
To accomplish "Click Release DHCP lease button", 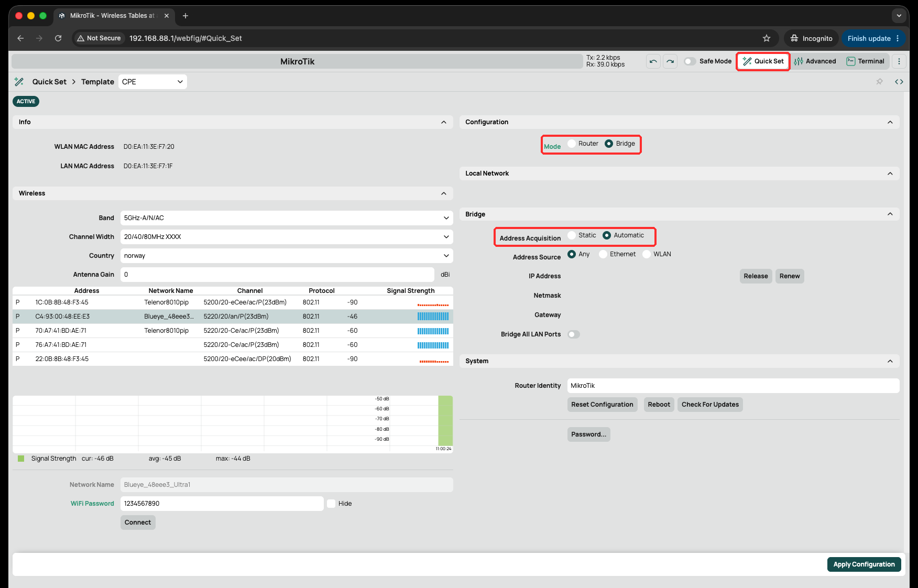I will pos(756,276).
